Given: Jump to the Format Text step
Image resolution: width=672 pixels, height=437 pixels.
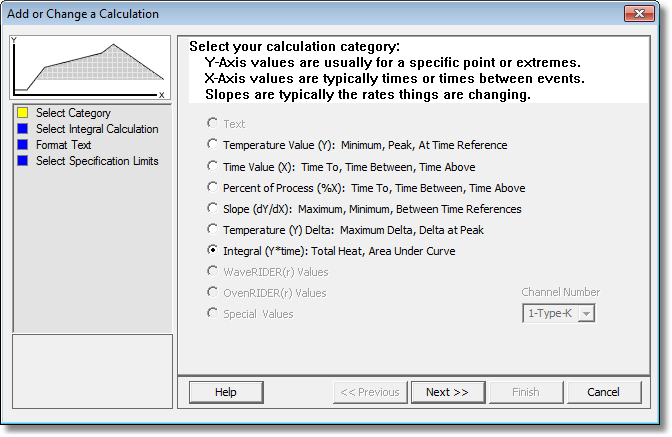Looking at the screenshot, I should click(63, 145).
